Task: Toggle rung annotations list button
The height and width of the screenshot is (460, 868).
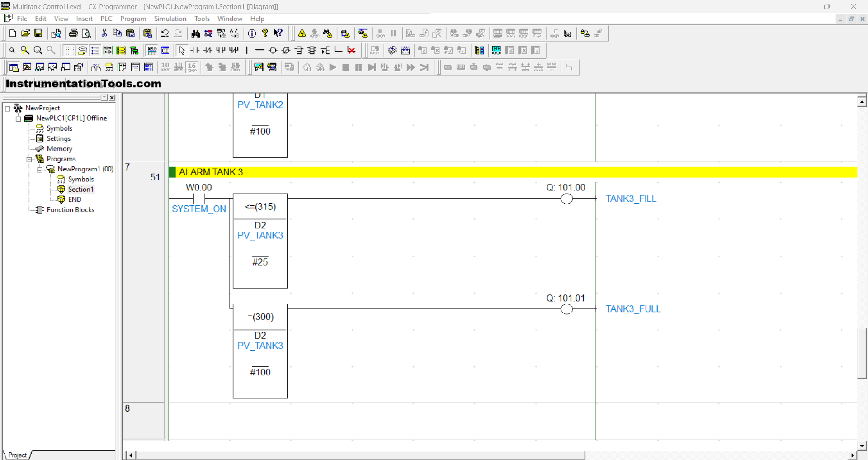Action: 95,50
